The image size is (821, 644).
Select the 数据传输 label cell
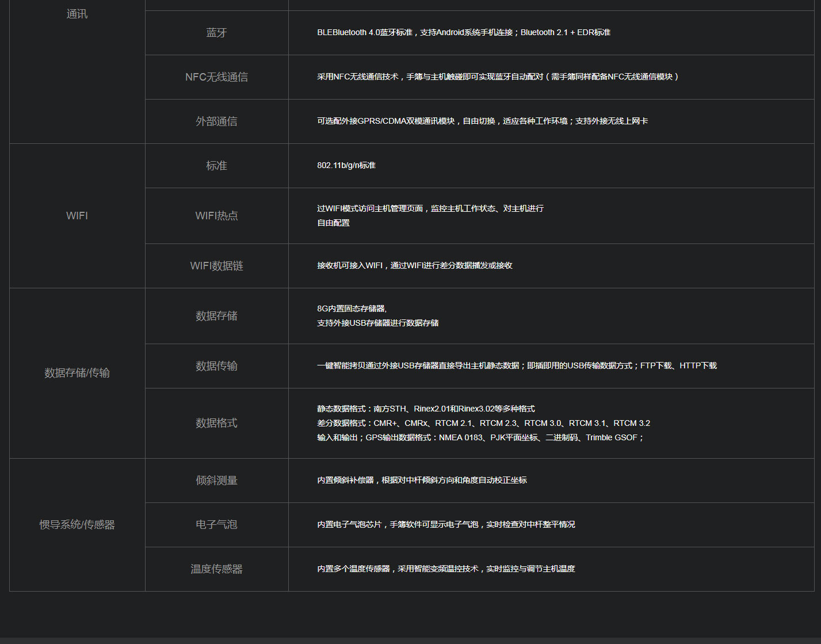[216, 366]
